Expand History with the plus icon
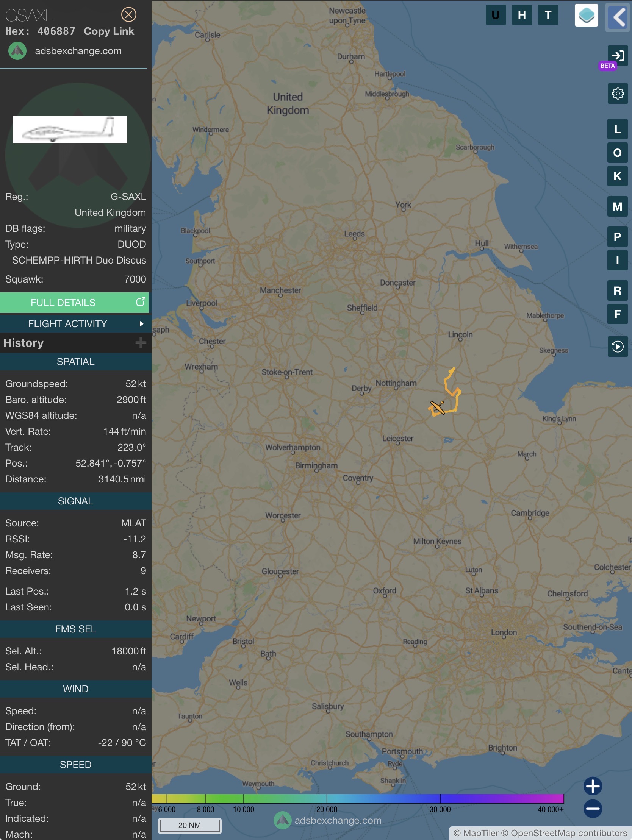The height and width of the screenshot is (840, 632). [141, 342]
